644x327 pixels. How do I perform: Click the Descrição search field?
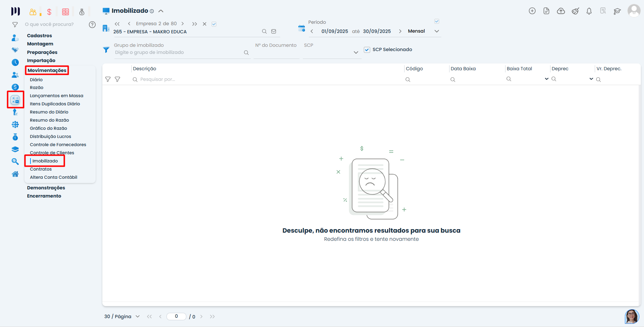(x=266, y=79)
